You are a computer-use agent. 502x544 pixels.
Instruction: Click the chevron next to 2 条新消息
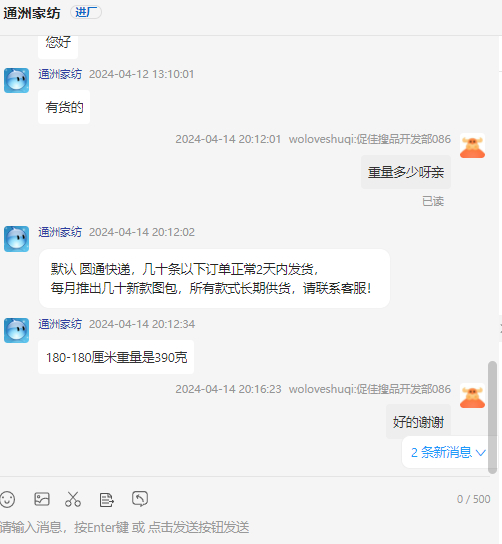(x=480, y=453)
